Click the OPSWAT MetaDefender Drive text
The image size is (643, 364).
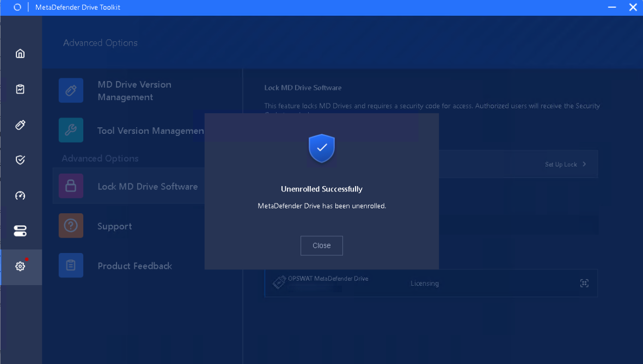tap(328, 279)
